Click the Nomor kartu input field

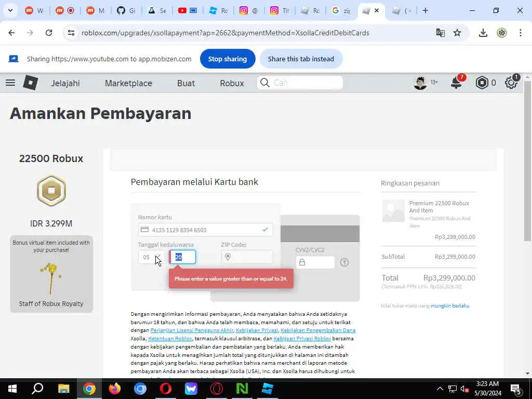pos(206,230)
